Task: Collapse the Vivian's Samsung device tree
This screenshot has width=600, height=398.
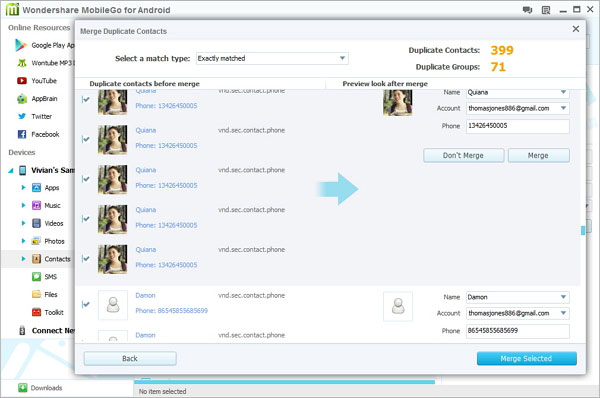Action: pyautogui.click(x=11, y=170)
